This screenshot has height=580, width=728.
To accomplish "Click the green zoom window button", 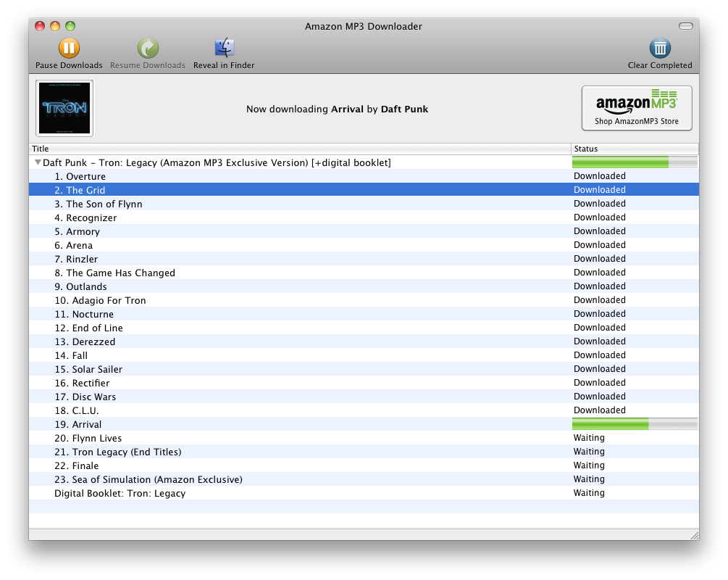I will tap(70, 26).
